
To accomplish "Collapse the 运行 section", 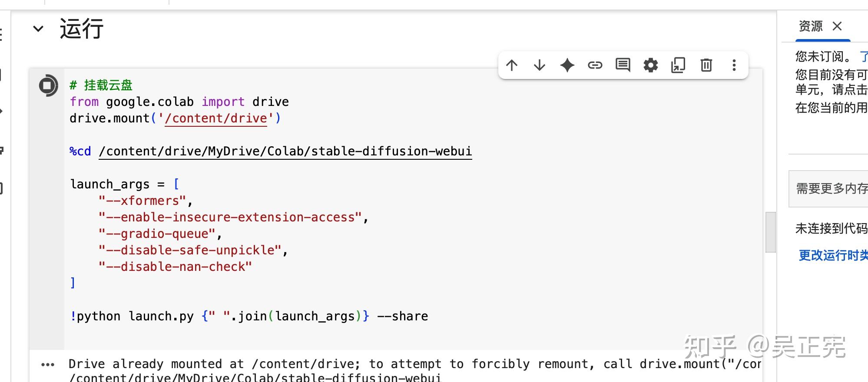I will point(38,29).
